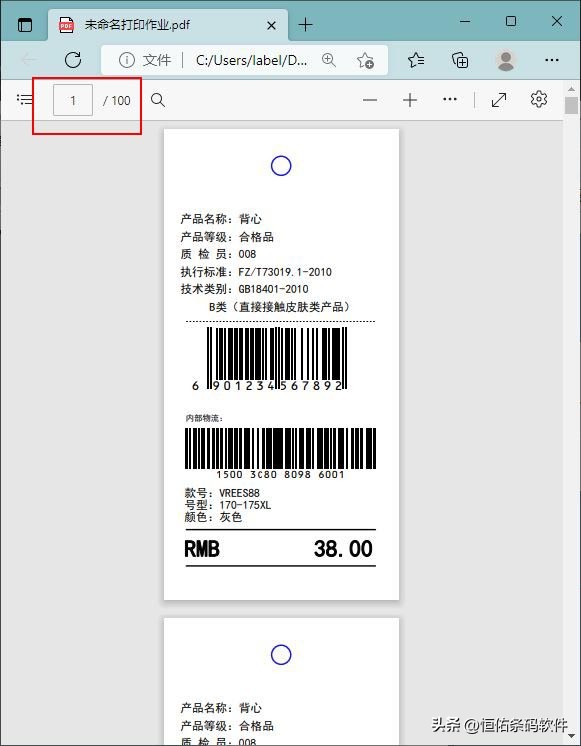Open more PDF toolbar options
Image resolution: width=581 pixels, height=746 pixels.
tap(450, 99)
